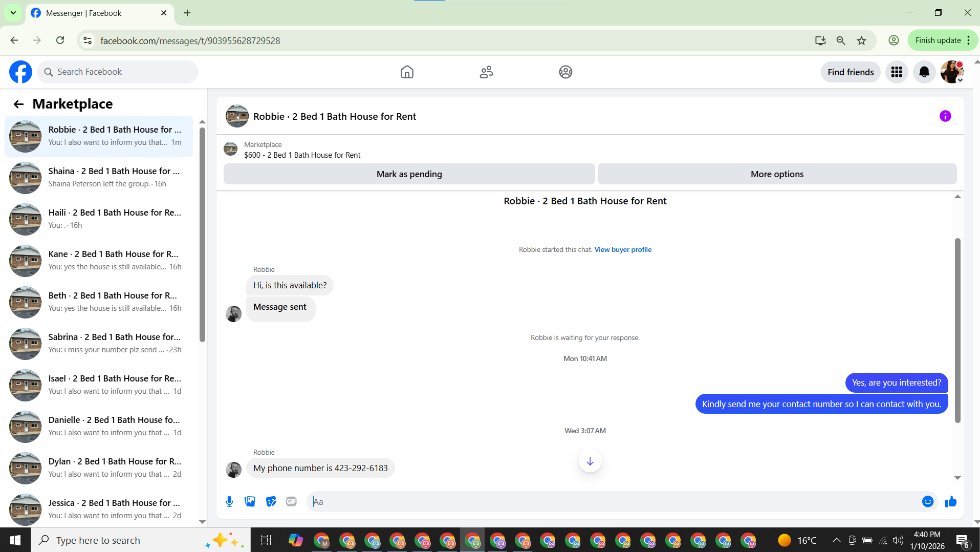This screenshot has height=552, width=980.
Task: Click the install app icon in address bar
Action: pos(820,40)
